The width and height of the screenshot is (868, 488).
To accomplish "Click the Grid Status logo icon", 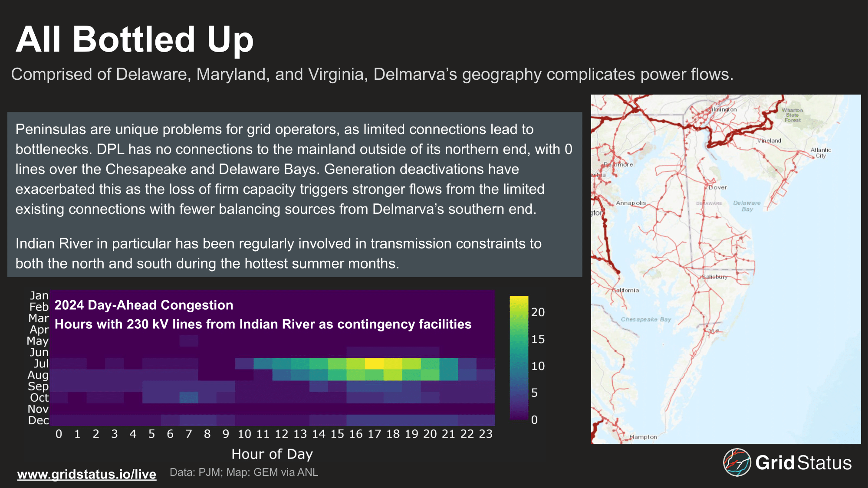I will [x=736, y=462].
